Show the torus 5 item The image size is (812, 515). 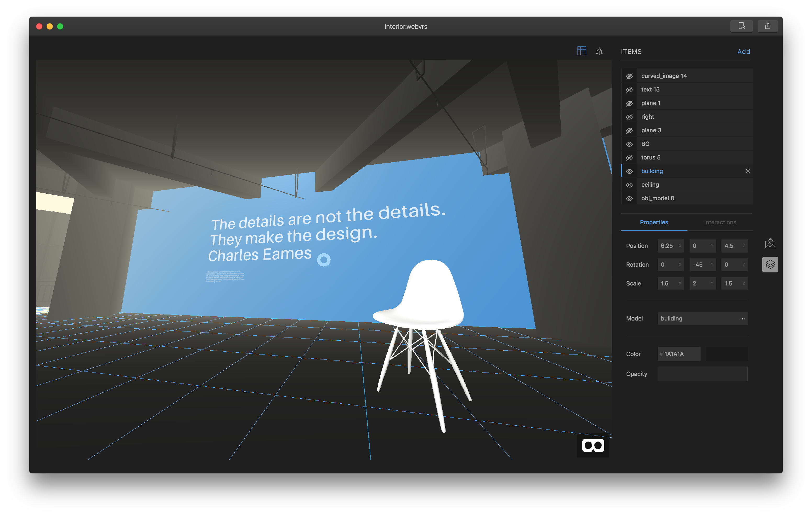(x=629, y=157)
